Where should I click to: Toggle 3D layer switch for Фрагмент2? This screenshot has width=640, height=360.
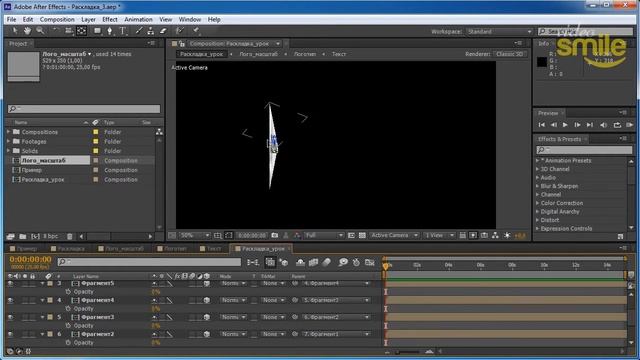(207, 334)
